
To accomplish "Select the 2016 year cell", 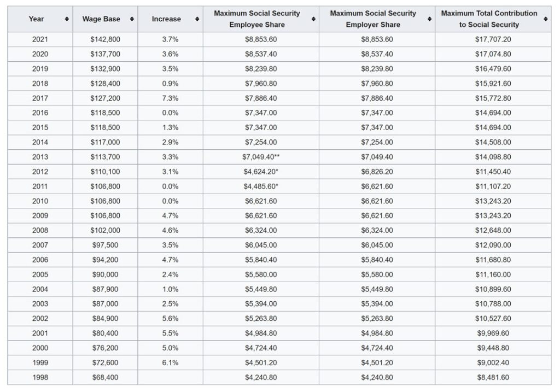I will pos(40,113).
